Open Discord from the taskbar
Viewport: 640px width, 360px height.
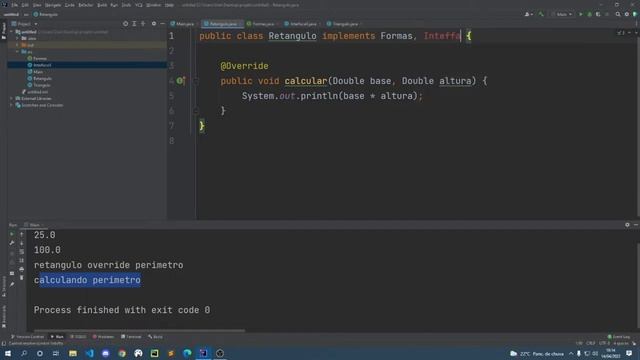106,353
